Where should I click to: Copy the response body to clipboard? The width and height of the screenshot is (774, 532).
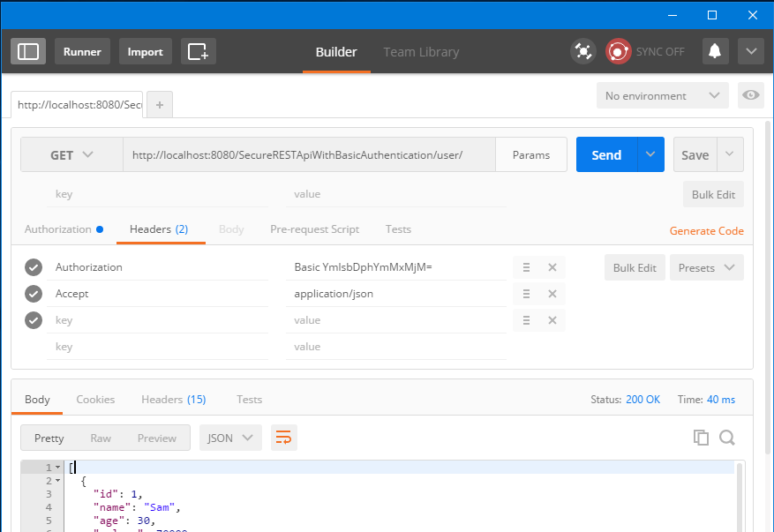point(701,438)
